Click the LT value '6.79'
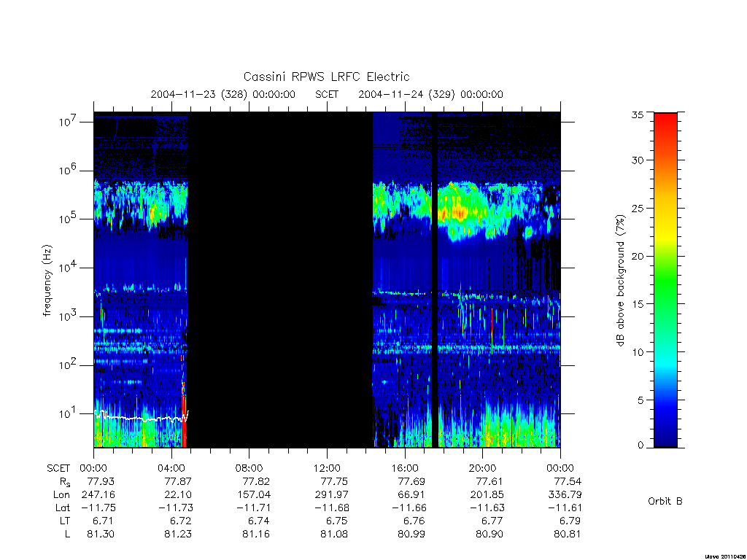The width and height of the screenshot is (747, 560). pyautogui.click(x=570, y=521)
